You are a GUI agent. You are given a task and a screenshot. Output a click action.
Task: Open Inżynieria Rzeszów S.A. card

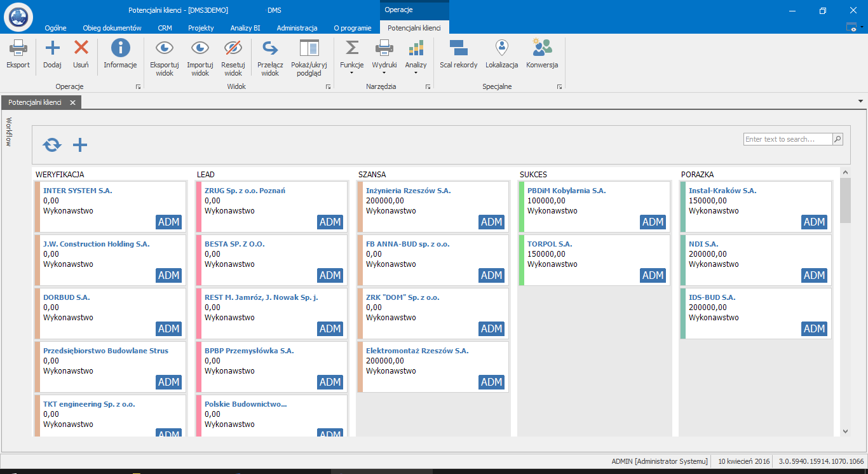[433, 207]
